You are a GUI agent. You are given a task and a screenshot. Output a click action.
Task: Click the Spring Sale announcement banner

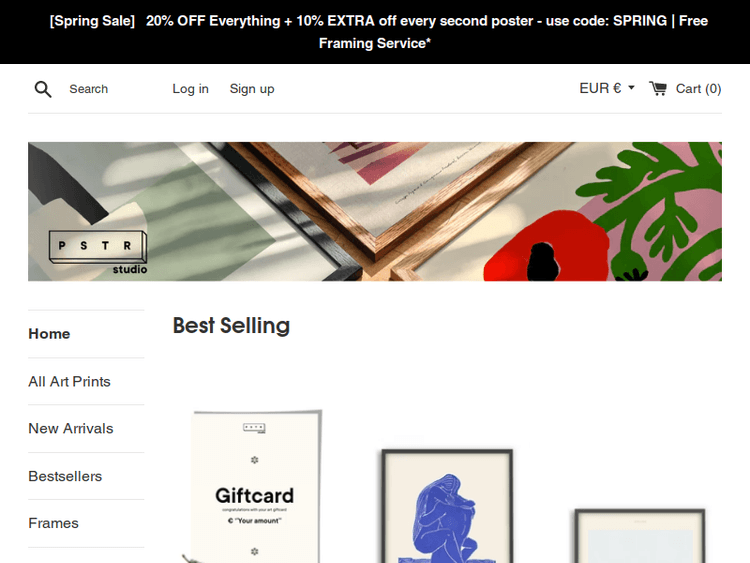tap(375, 32)
